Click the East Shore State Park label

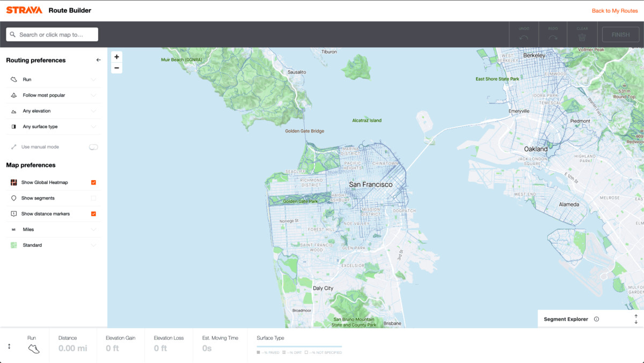(x=497, y=79)
